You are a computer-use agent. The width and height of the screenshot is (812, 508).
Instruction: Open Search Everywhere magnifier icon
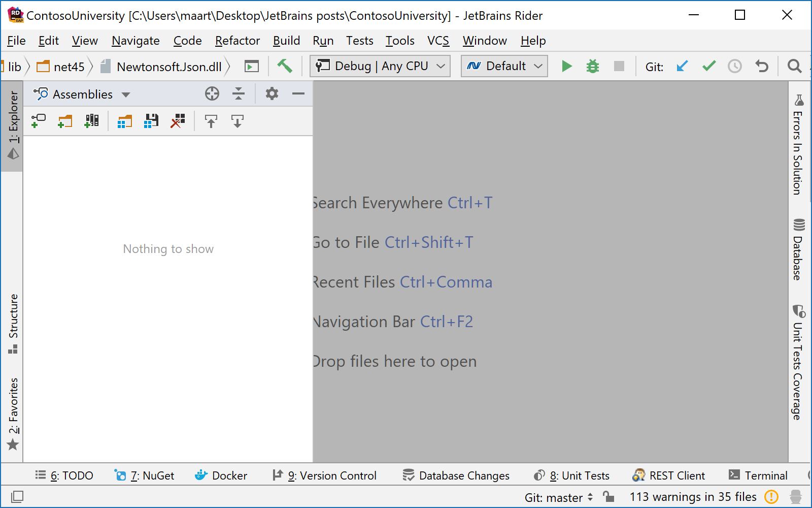(x=795, y=66)
